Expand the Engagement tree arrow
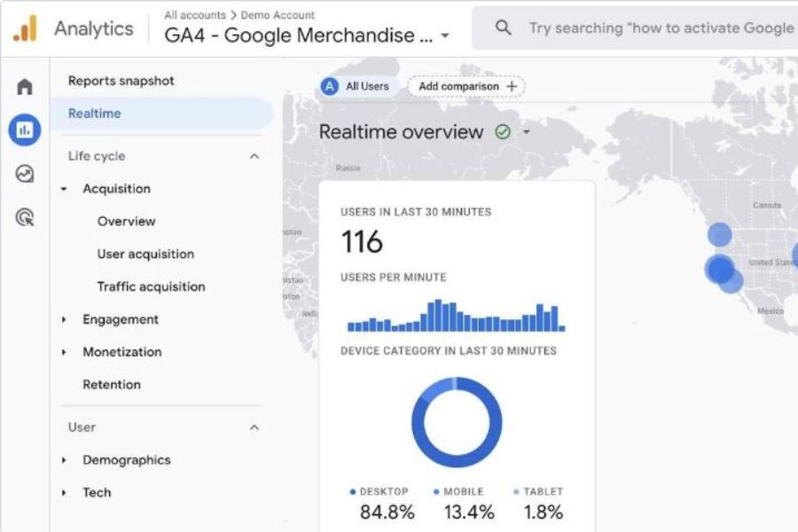The height and width of the screenshot is (532, 798). point(64,320)
